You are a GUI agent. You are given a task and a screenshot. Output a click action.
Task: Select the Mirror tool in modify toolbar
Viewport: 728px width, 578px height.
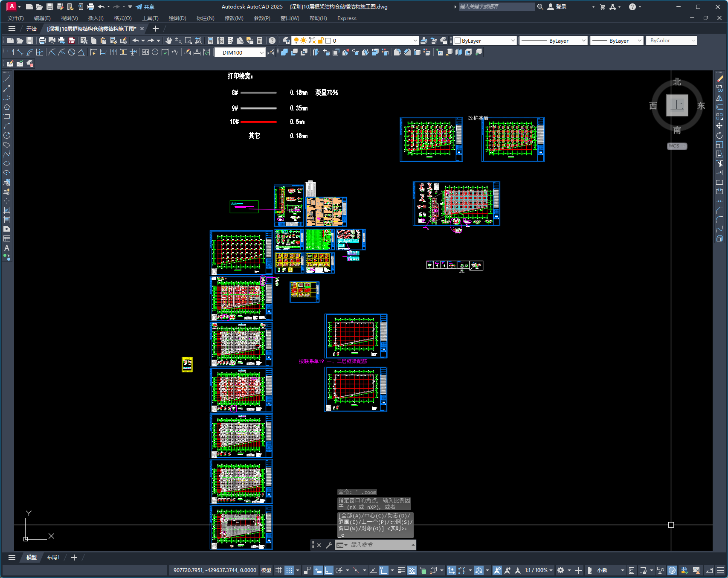point(719,98)
